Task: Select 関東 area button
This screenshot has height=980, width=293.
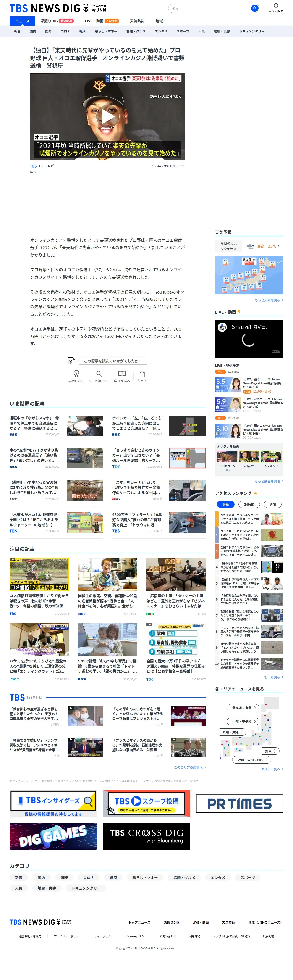Action: coord(269,751)
